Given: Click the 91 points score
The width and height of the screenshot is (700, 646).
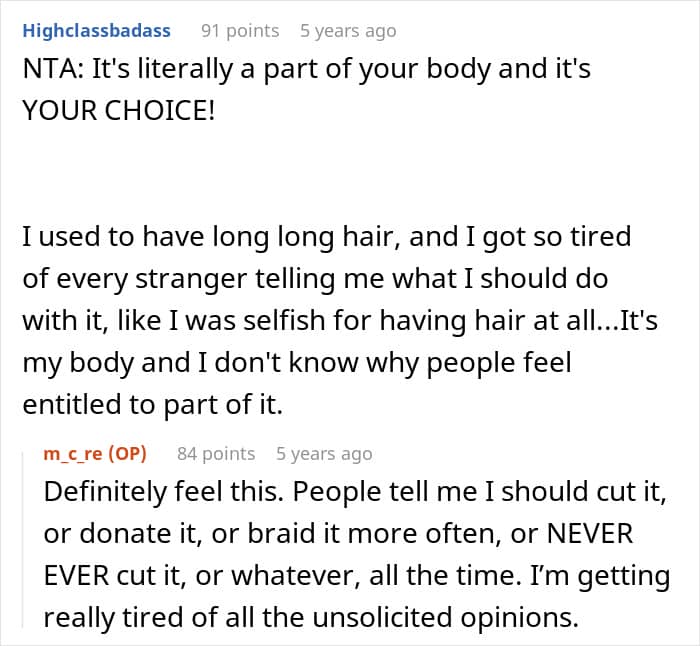Looking at the screenshot, I should click(x=240, y=31).
